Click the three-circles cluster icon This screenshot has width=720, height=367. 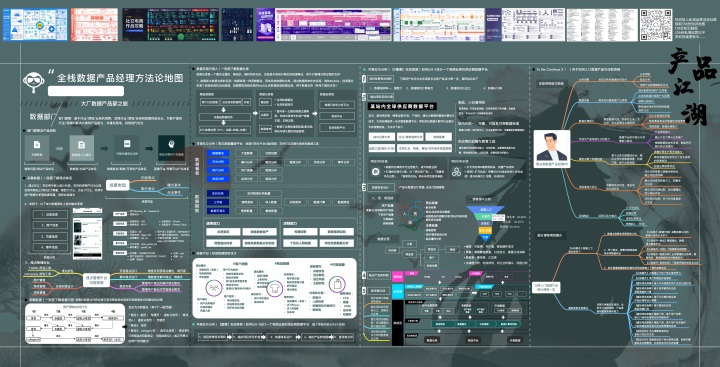[x=456, y=171]
